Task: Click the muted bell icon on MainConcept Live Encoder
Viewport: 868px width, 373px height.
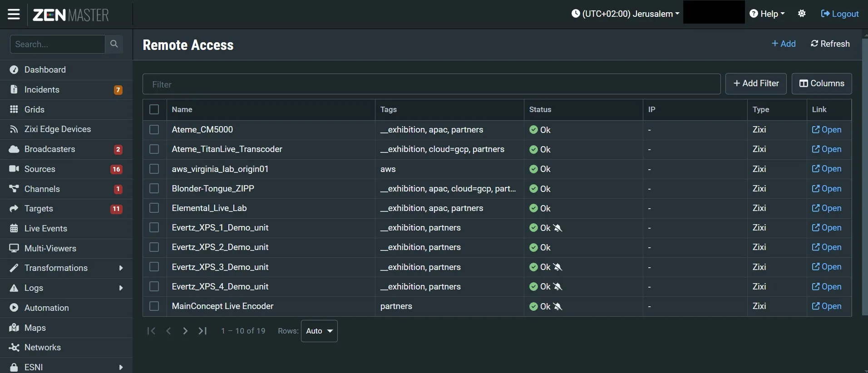Action: [x=558, y=307]
